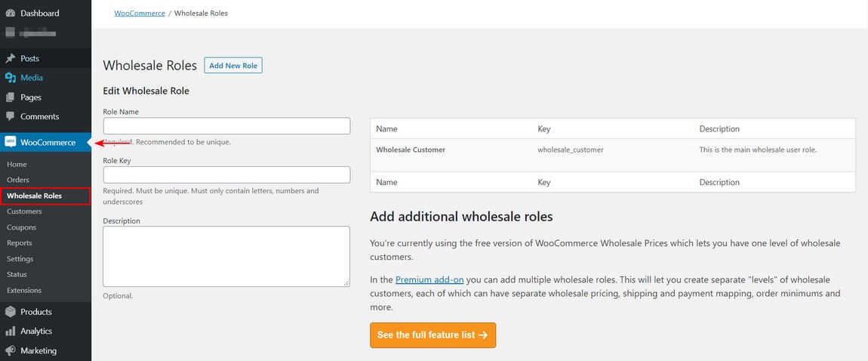The image size is (868, 361).
Task: Click the Analytics bar chart icon
Action: (11, 331)
